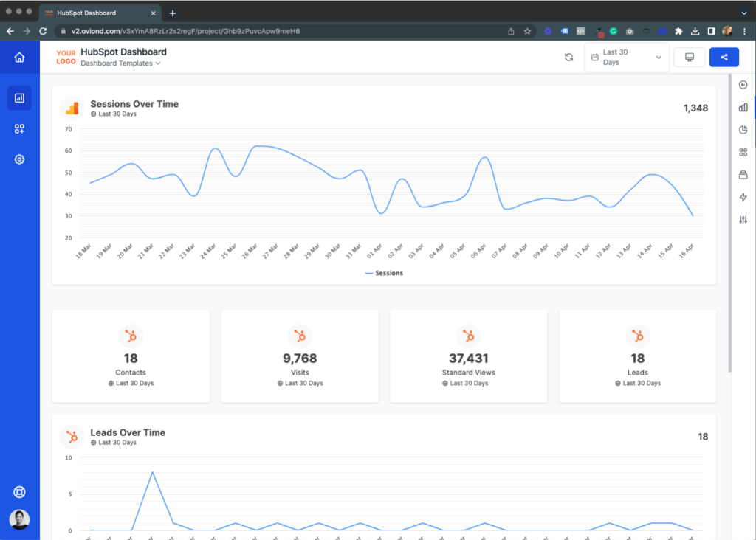Bookmark page with star icon
Viewport: 756px width, 540px height.
click(x=527, y=31)
